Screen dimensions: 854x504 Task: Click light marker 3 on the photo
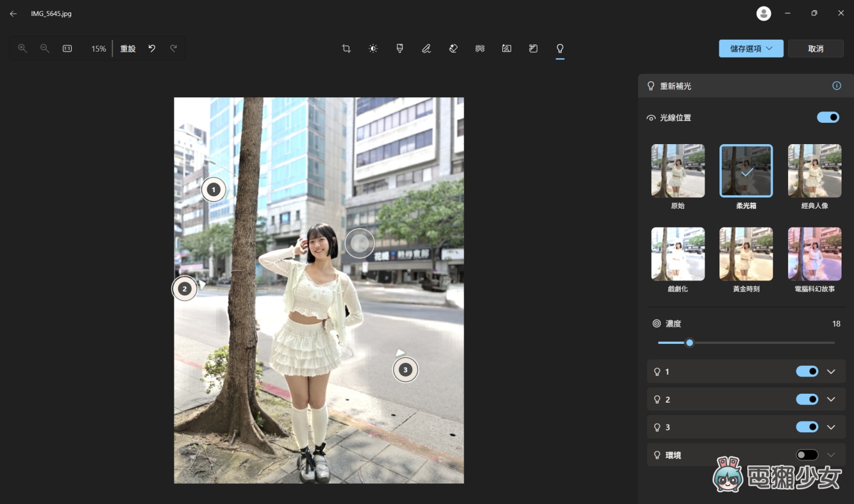pos(406,370)
